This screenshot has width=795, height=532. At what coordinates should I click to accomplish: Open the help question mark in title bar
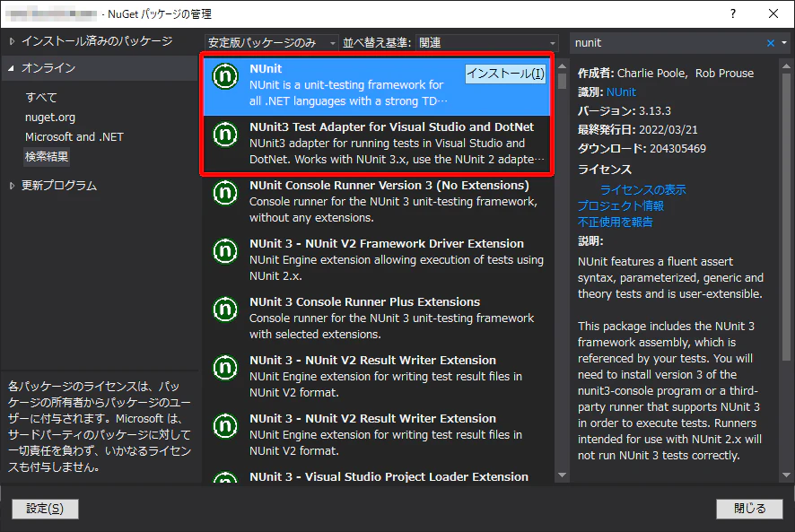(732, 13)
